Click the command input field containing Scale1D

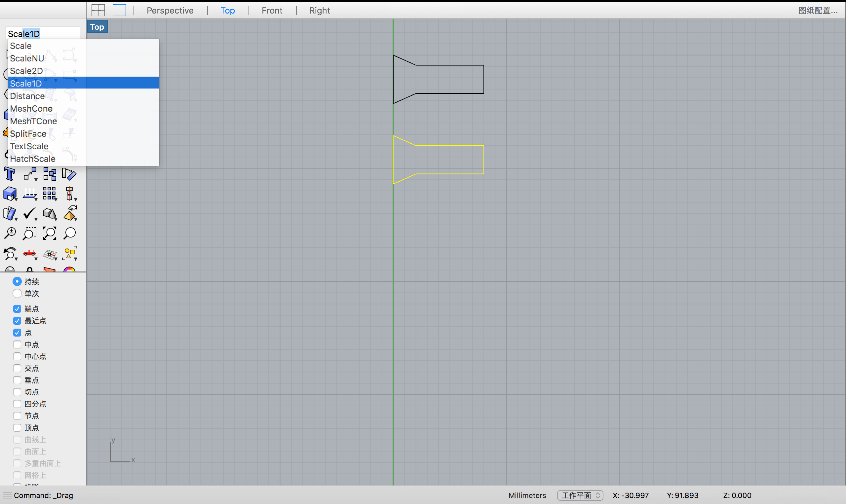[x=43, y=33]
